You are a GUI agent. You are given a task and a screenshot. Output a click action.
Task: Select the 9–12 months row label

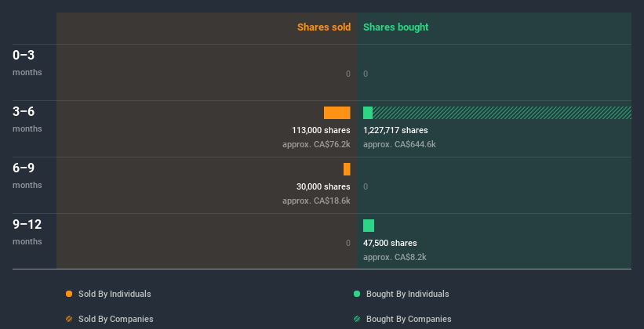[27, 232]
